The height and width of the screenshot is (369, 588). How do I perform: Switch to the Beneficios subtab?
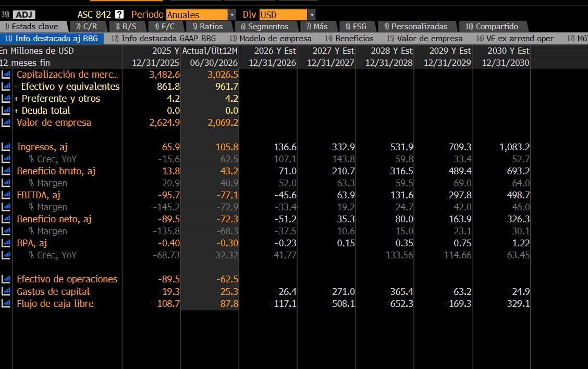[349, 38]
